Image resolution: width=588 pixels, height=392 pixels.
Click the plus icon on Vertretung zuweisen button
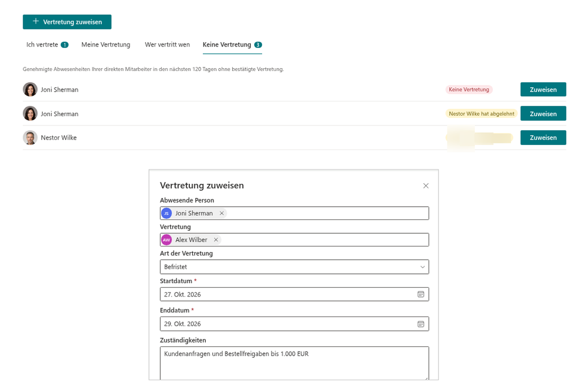(35, 22)
